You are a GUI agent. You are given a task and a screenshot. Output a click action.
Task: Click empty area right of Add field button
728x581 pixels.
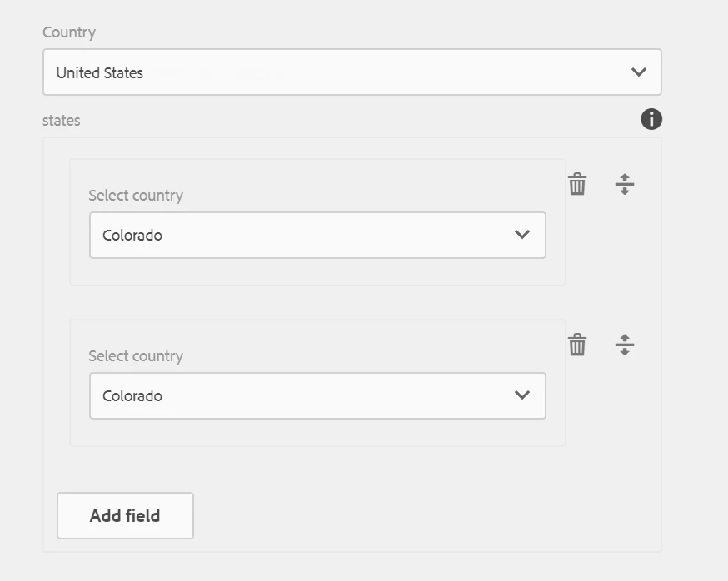pos(418,515)
